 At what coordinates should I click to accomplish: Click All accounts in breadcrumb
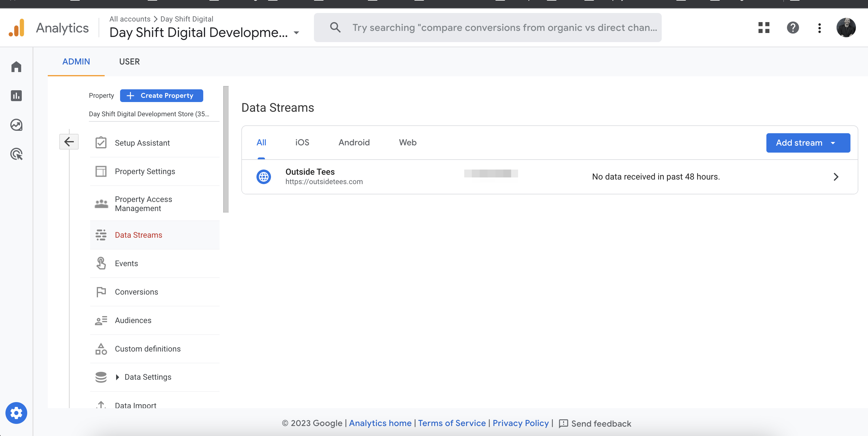130,19
